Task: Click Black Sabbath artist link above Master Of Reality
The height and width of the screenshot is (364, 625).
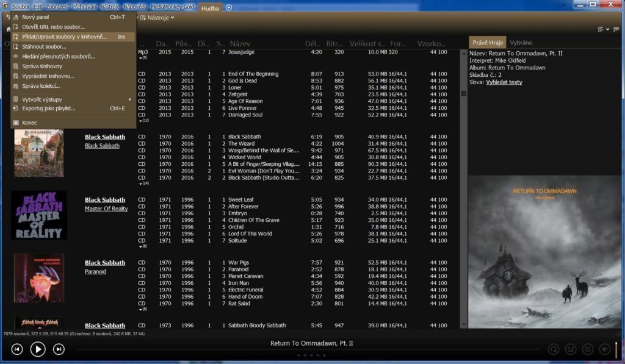Action: click(x=105, y=200)
